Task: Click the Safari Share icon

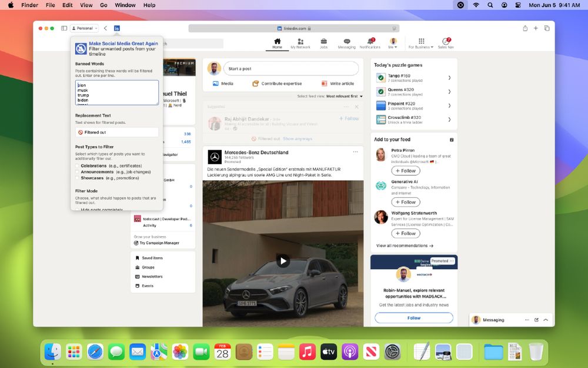Action: point(525,28)
